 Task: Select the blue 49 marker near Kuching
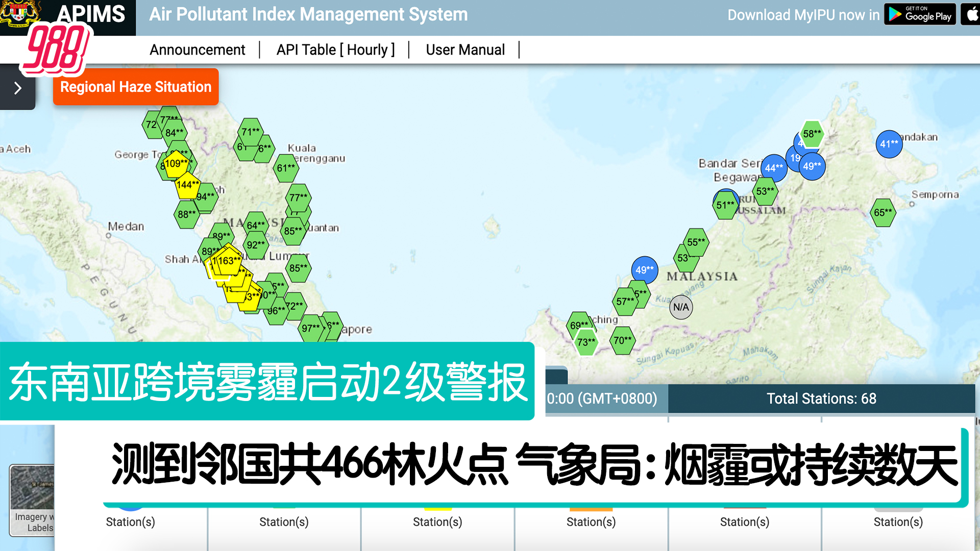pos(645,270)
